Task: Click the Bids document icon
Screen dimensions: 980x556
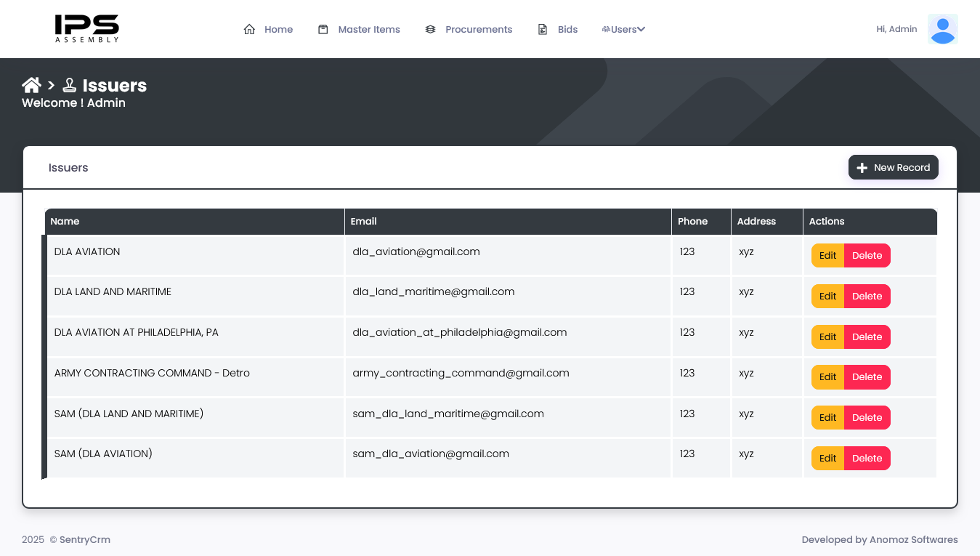Action: (x=542, y=28)
